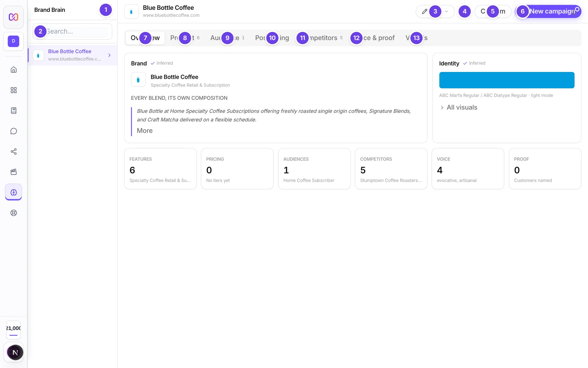Click the purple D workspace avatar
Screen dimensions: 588x368
13,41
